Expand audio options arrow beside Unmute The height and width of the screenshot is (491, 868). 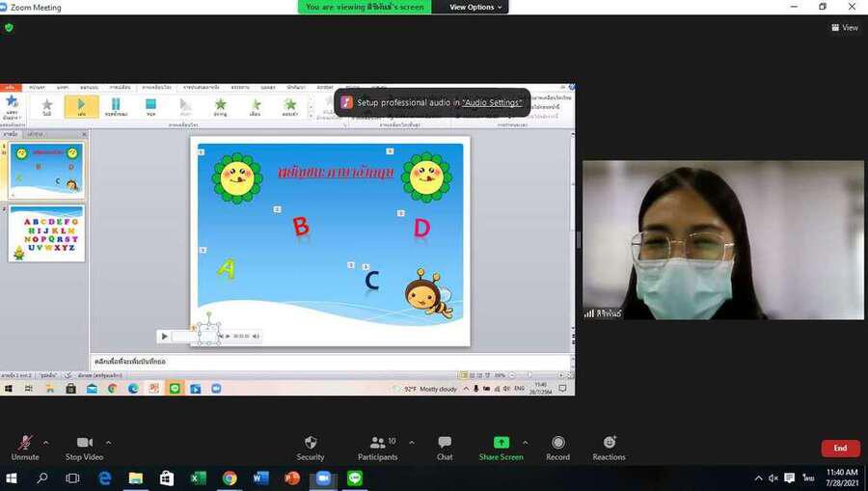[46, 443]
